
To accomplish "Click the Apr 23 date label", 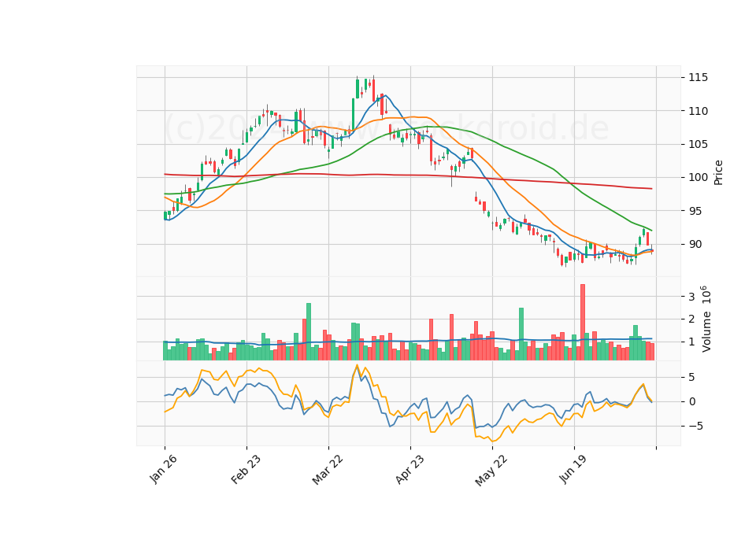I will (x=409, y=469).
